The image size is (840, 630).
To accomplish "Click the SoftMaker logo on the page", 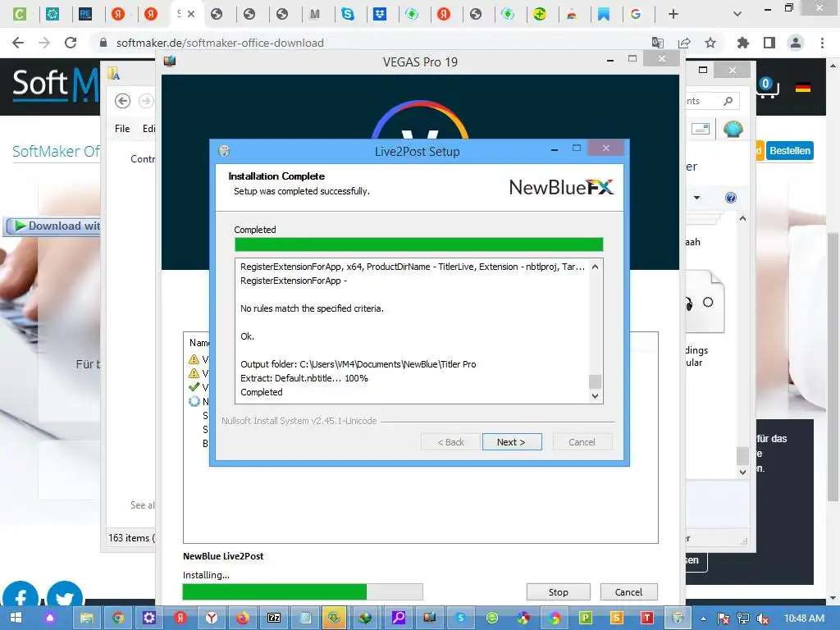I will pyautogui.click(x=57, y=84).
